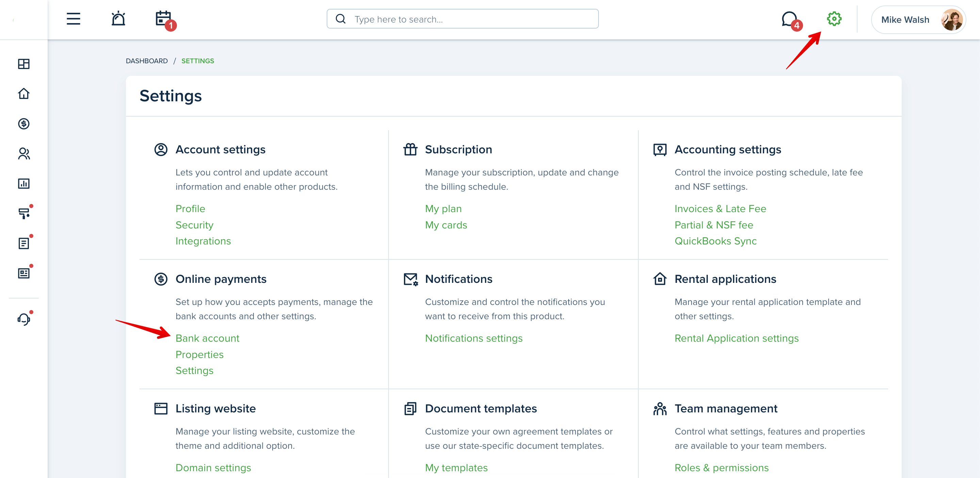Open the alarm bell alerts icon
The image size is (980, 478).
pyautogui.click(x=118, y=18)
